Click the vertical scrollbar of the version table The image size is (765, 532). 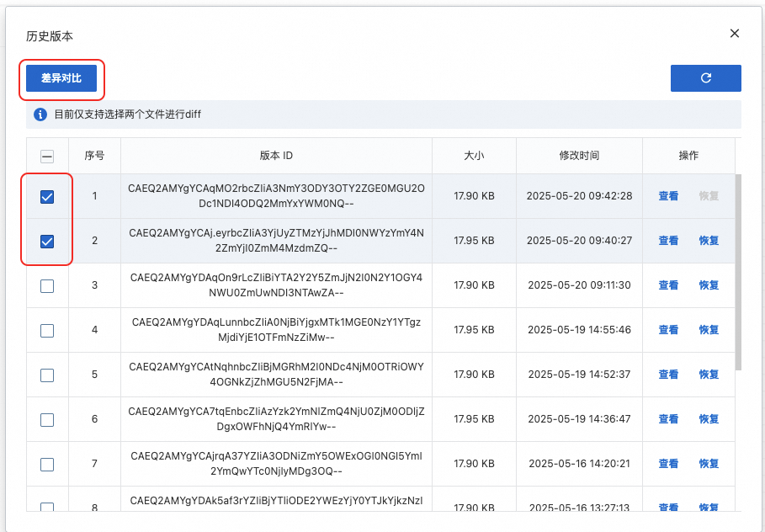coord(738,272)
